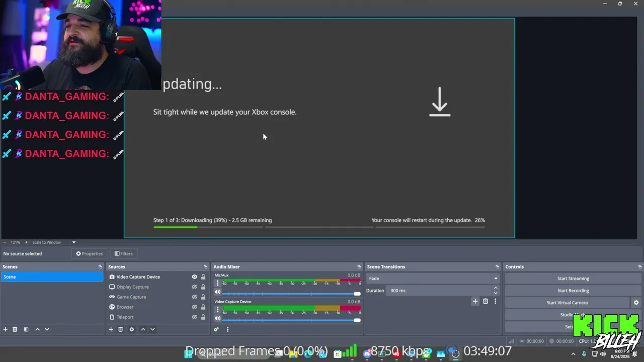Undock the Sources panel
The image size is (644, 362).
205,267
